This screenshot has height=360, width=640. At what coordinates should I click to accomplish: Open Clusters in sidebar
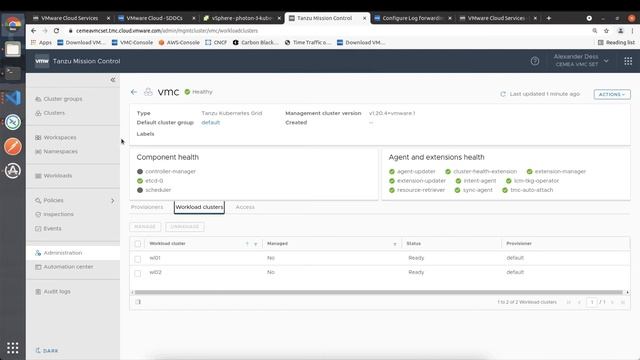tap(50, 113)
